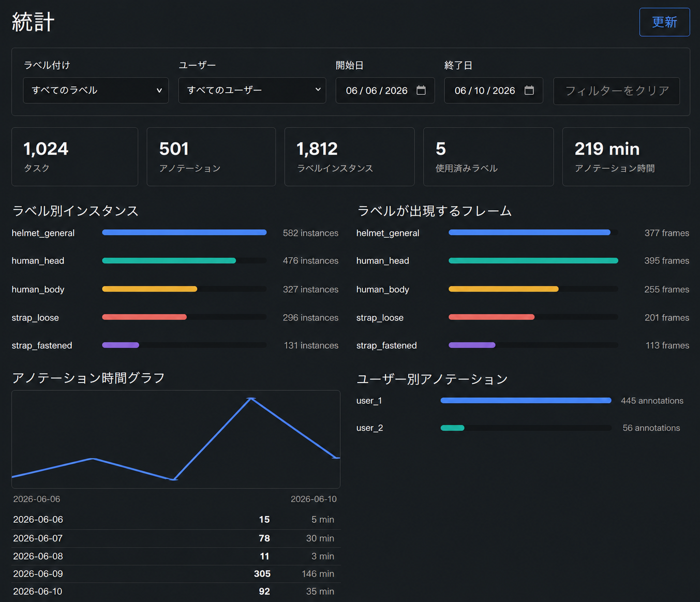
Task: Click the human_head frames bar
Action: (x=533, y=260)
